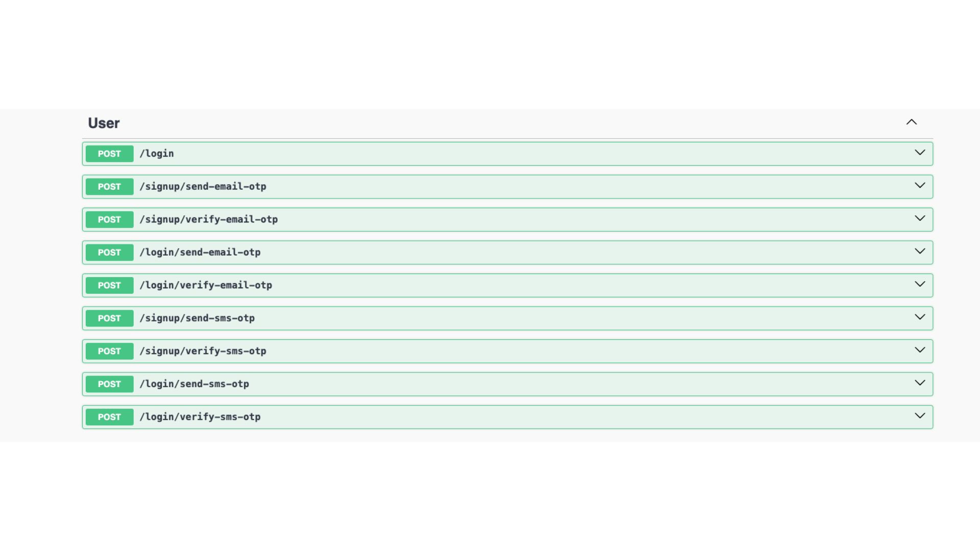
Task: Expand the /login endpoint chevron
Action: 920,153
